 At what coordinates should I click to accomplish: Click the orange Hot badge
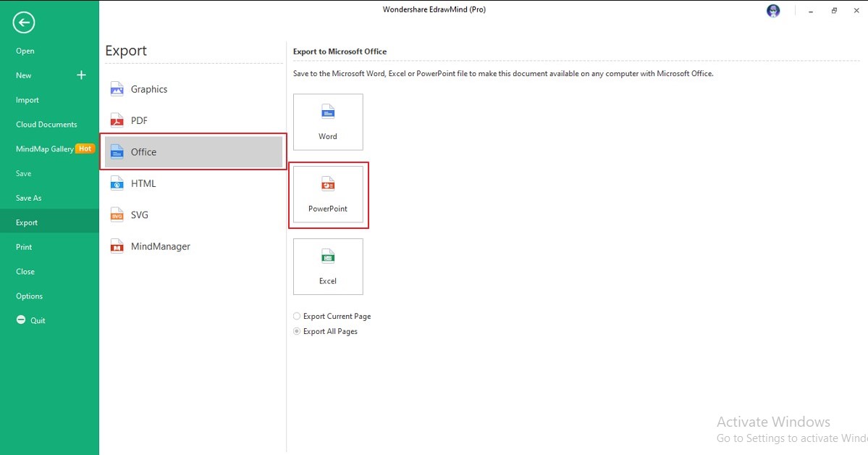coord(85,149)
